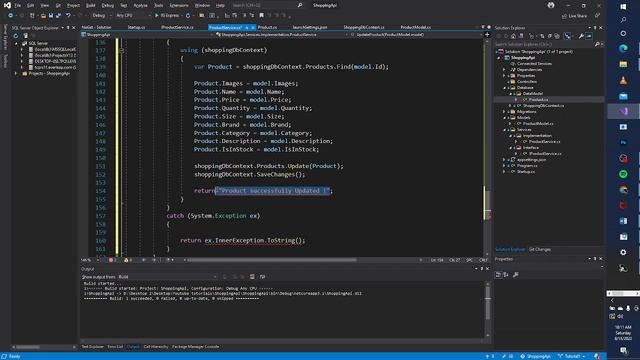The image size is (640, 360).
Task: Open the Package Manager Console tab
Action: [x=196, y=347]
